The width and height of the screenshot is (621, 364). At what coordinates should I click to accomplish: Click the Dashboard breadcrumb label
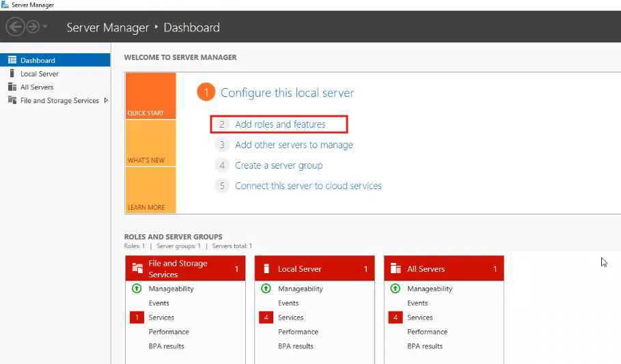pos(192,27)
